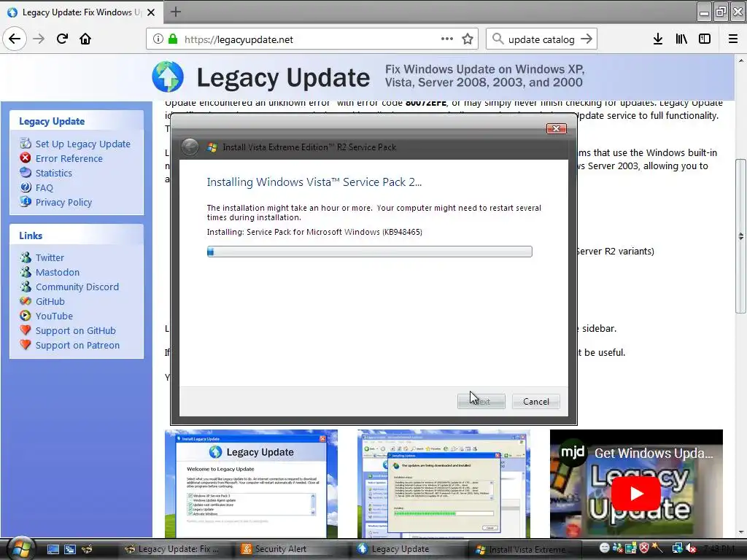Open the FAQ sidebar link

[x=44, y=187]
